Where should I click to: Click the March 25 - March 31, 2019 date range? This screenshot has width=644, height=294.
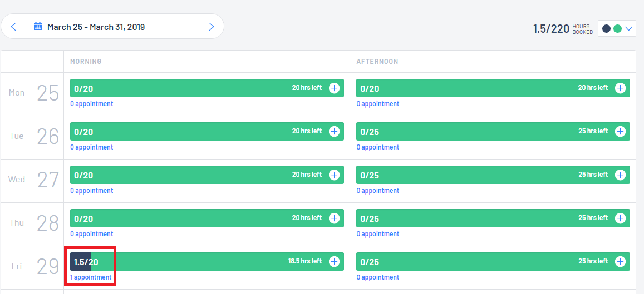(96, 27)
